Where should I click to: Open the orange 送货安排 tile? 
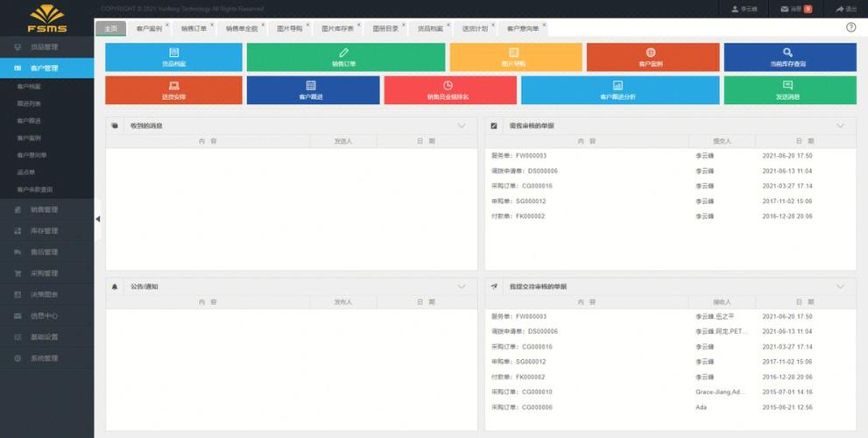tap(173, 90)
